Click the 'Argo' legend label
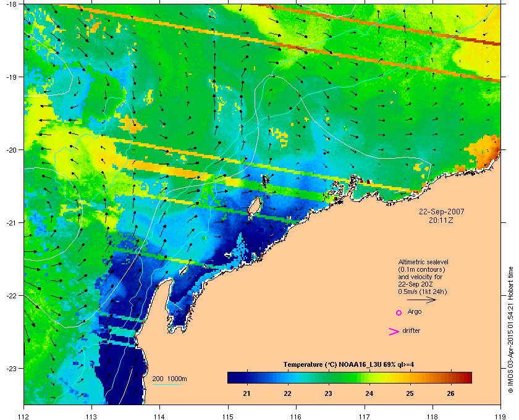Image resolution: width=519 pixels, height=420 pixels. (x=415, y=312)
